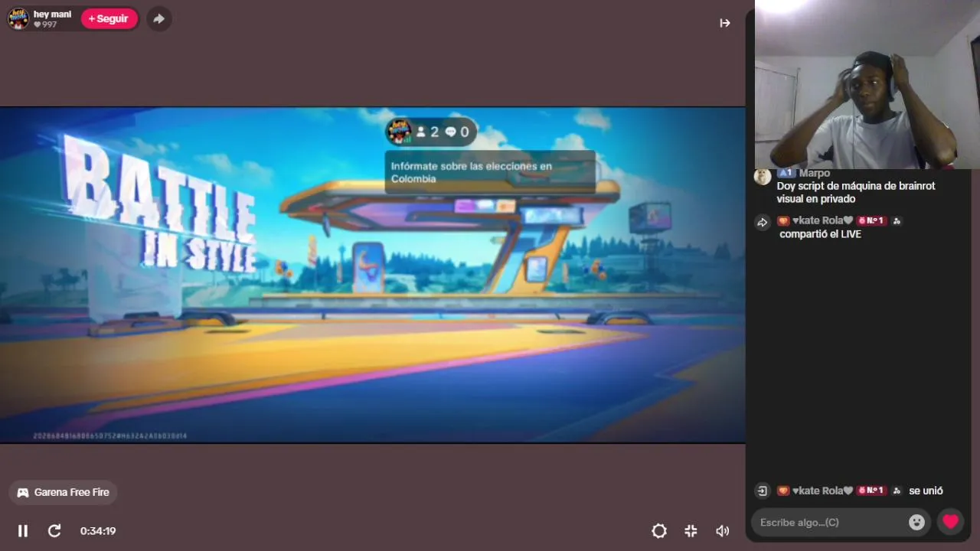Click in-video comment count bubble

pos(457,132)
